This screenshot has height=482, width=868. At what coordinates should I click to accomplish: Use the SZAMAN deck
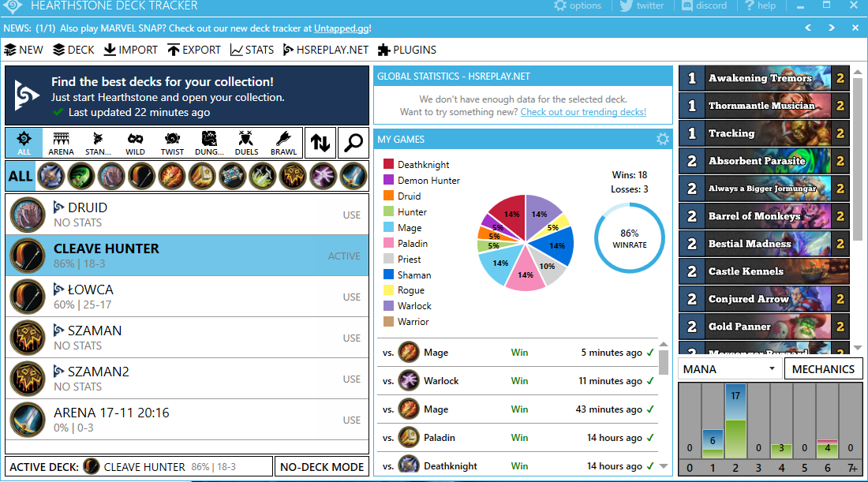(351, 338)
